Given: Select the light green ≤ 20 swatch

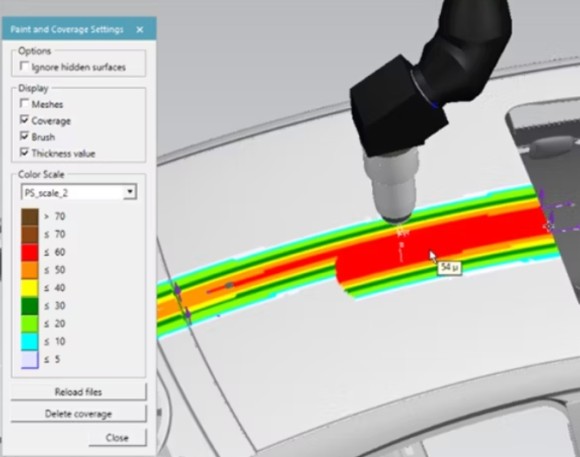Looking at the screenshot, I should click(x=30, y=323).
